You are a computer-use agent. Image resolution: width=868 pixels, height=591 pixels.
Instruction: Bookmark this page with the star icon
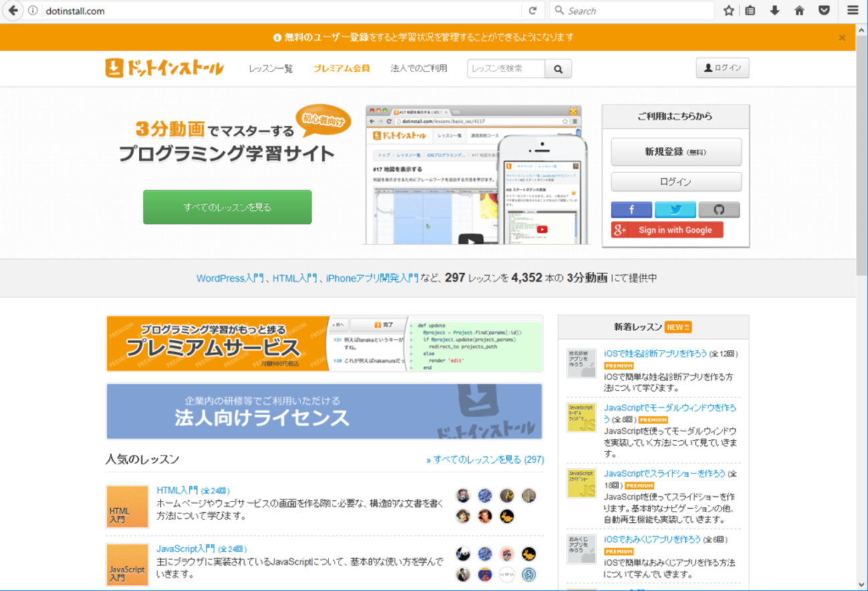click(x=728, y=11)
